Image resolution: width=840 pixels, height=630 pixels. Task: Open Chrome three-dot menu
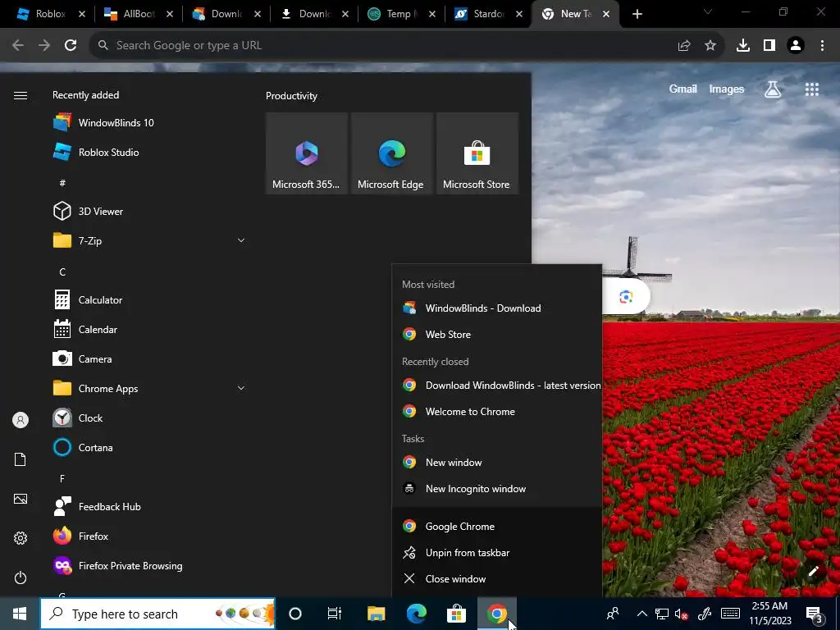822,46
